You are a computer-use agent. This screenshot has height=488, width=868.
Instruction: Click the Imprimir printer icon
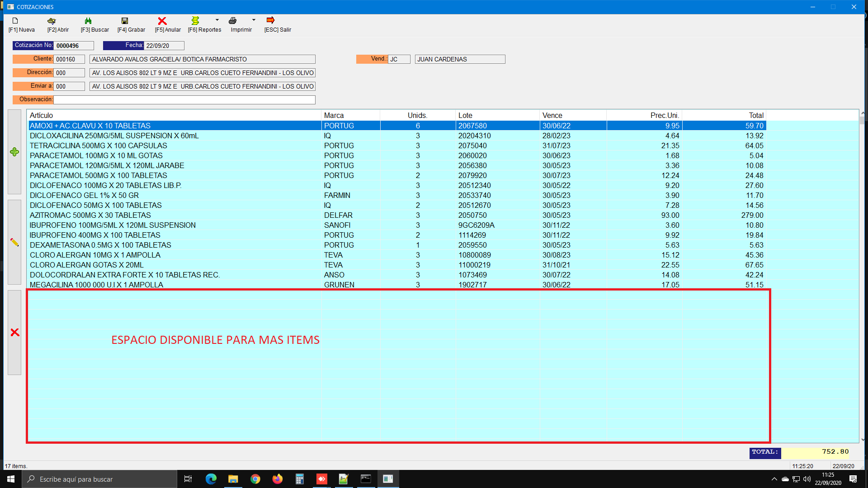point(232,21)
